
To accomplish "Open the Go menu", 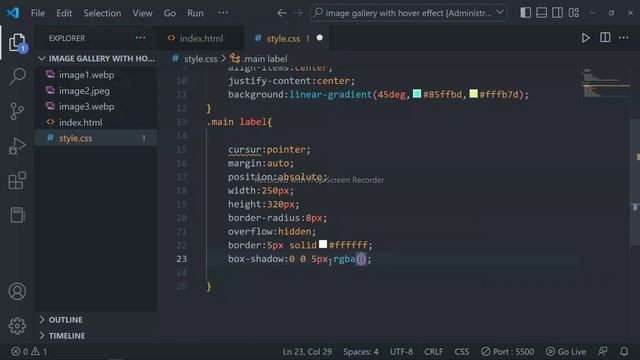I will point(170,13).
